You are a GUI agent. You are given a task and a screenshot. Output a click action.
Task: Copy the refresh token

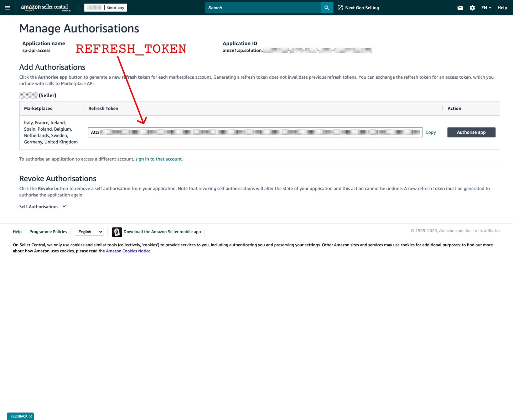click(x=430, y=132)
